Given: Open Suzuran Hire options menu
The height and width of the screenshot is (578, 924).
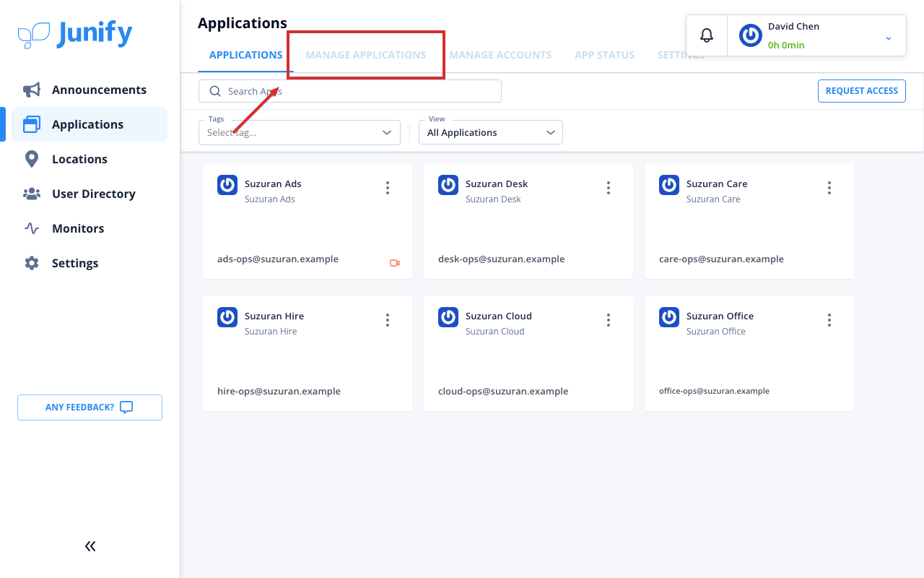Looking at the screenshot, I should click(x=388, y=320).
